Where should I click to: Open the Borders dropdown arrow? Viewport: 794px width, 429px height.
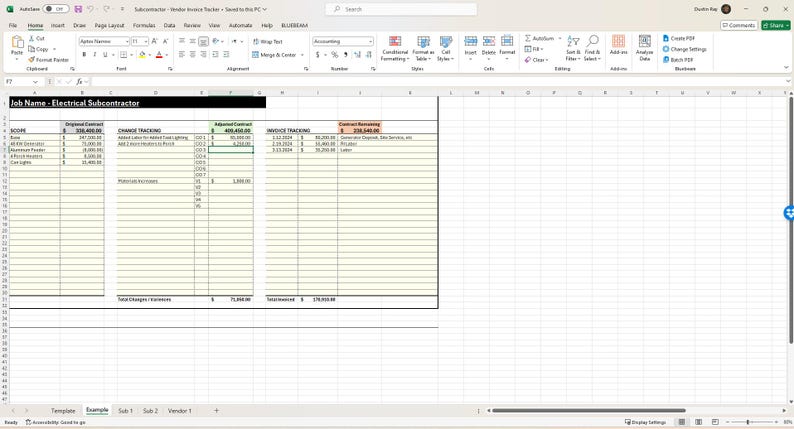[131, 55]
